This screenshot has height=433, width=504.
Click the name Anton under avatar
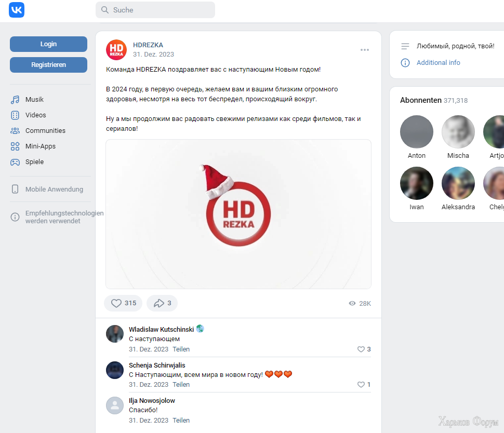(x=417, y=155)
